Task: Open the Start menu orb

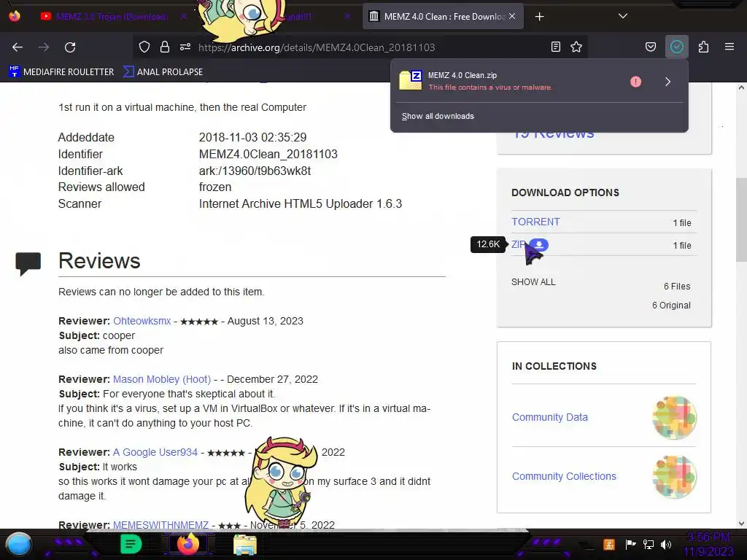Action: pyautogui.click(x=19, y=544)
